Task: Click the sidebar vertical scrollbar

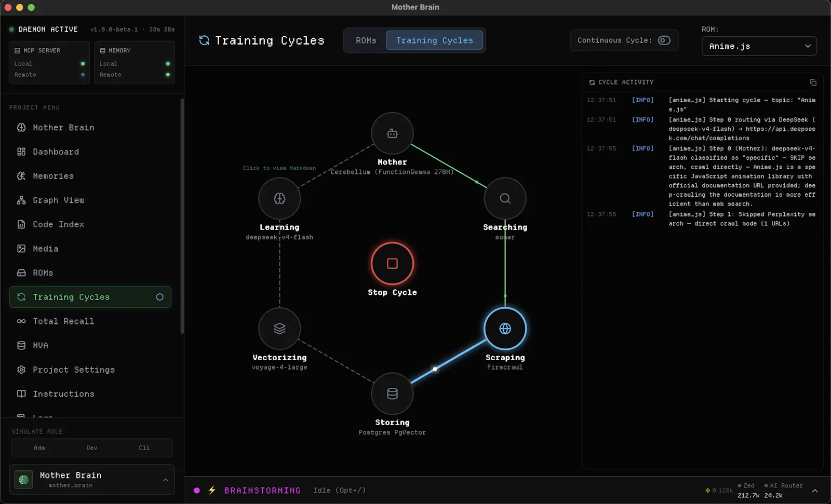Action: (182, 216)
